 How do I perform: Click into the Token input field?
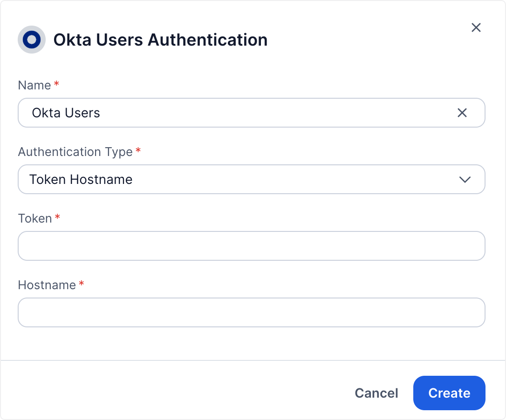coord(252,246)
